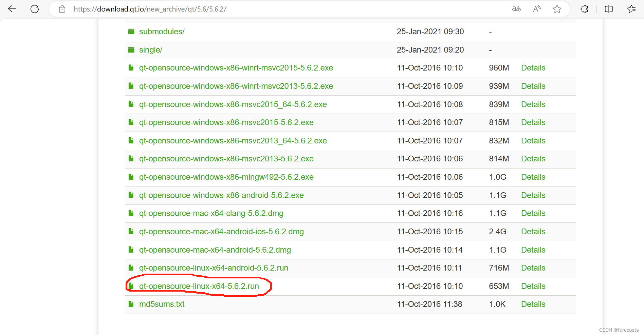
Task: Download qt-opensource-windows-x86-winrt-msvc2013-5.6.2.exe
Action: 236,86
